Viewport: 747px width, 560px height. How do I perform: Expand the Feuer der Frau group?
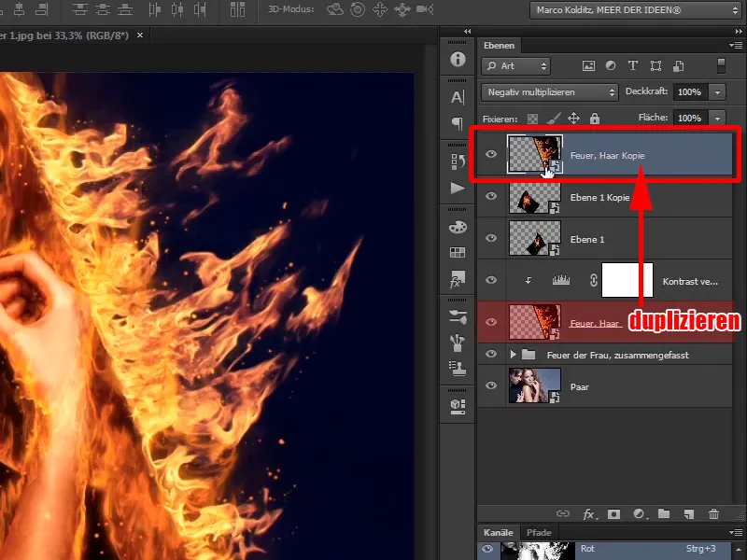[513, 355]
